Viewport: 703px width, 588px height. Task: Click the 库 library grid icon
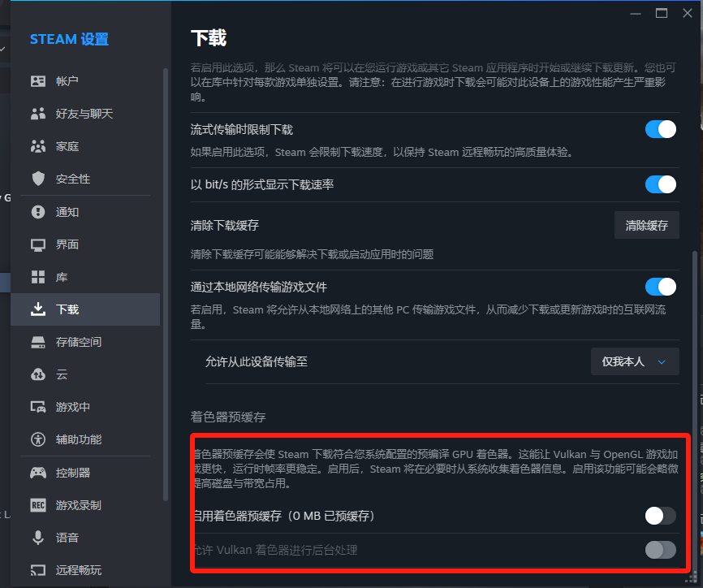(38, 277)
